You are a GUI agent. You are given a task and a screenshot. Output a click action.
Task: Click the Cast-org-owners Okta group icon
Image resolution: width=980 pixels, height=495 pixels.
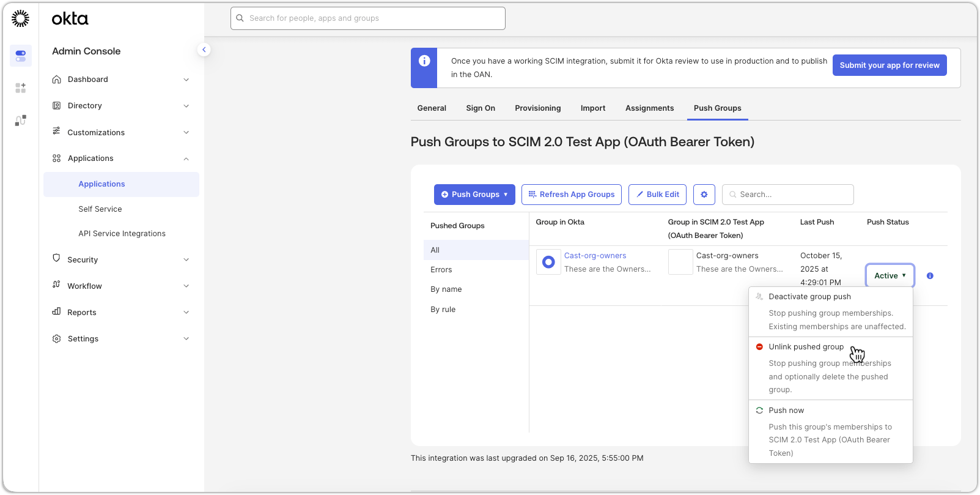coord(548,262)
